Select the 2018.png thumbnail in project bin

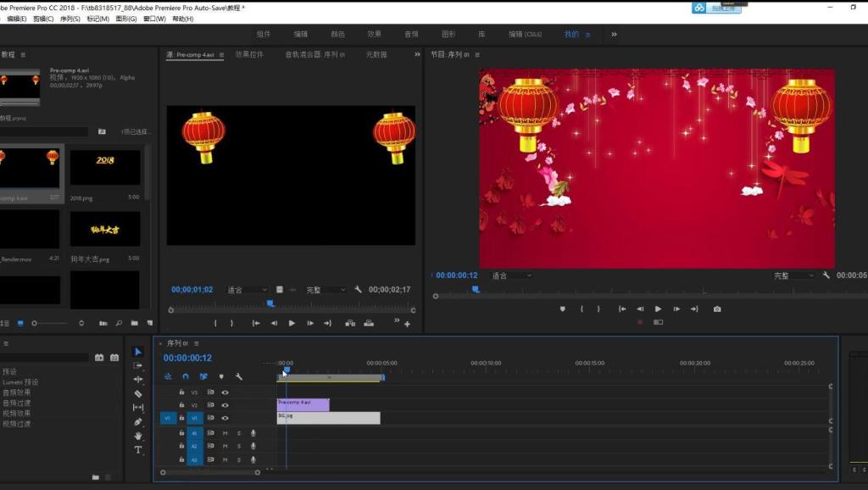104,167
